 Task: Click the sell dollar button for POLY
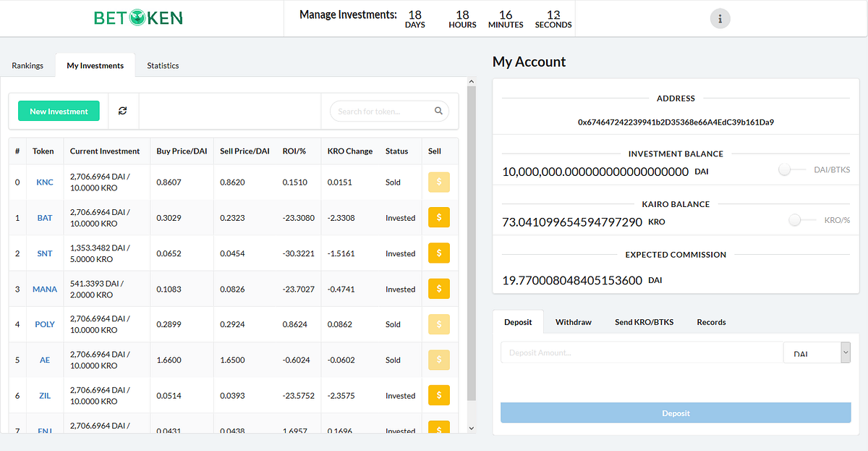438,324
